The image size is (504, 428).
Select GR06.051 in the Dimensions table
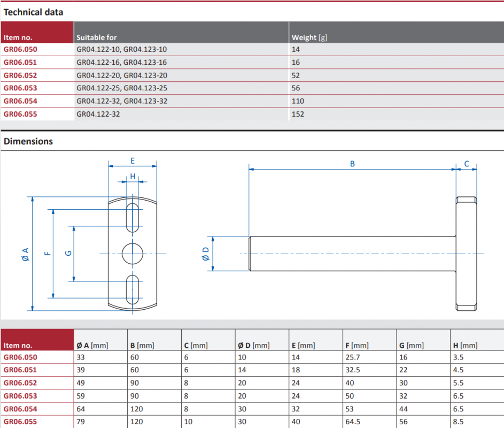tap(20, 370)
